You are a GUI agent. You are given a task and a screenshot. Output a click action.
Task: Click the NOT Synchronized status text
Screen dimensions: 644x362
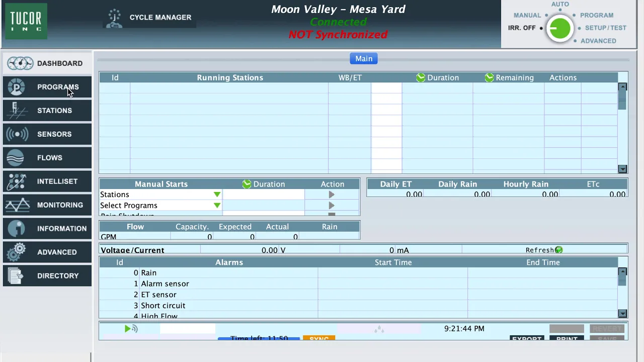[338, 35]
